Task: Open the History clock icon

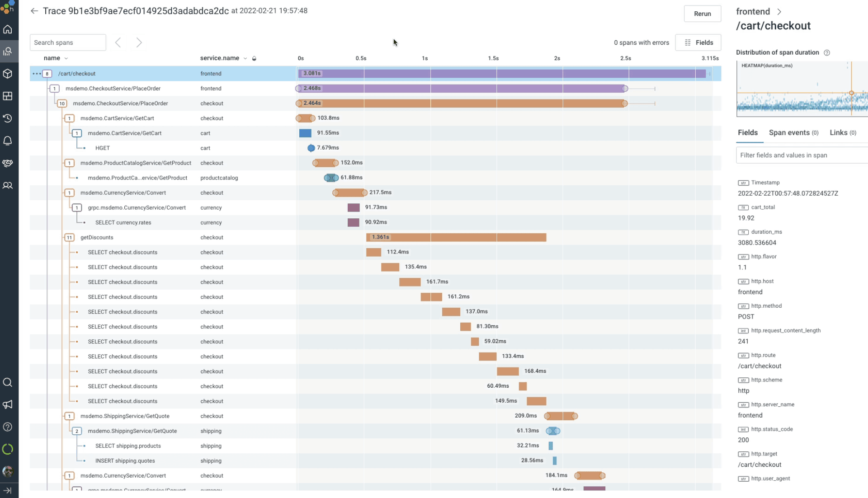Action: coord(8,118)
